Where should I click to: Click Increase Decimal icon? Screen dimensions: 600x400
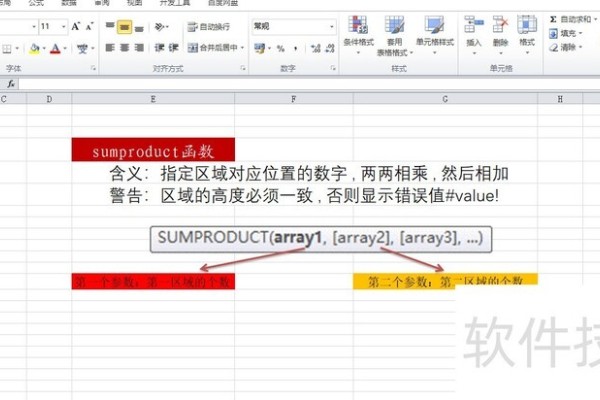(x=316, y=48)
